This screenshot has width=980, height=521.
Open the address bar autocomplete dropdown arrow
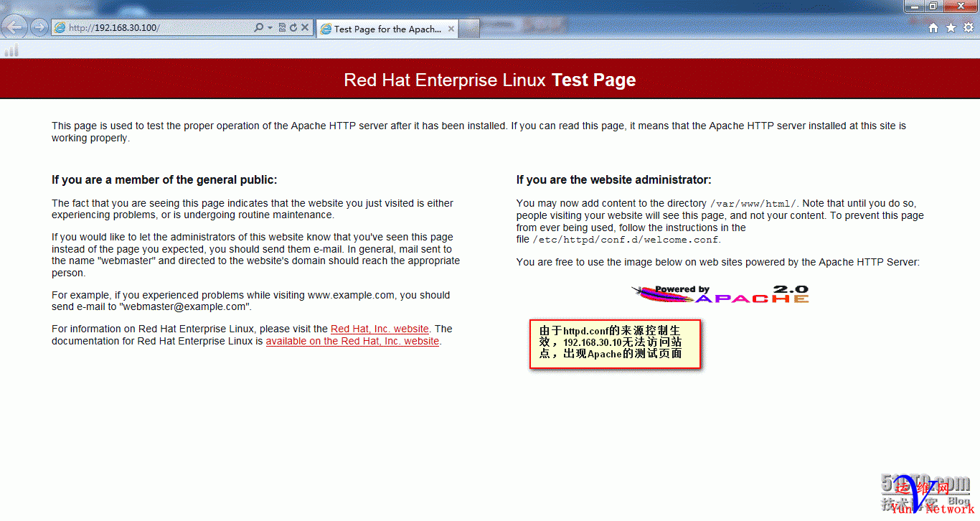coord(270,28)
